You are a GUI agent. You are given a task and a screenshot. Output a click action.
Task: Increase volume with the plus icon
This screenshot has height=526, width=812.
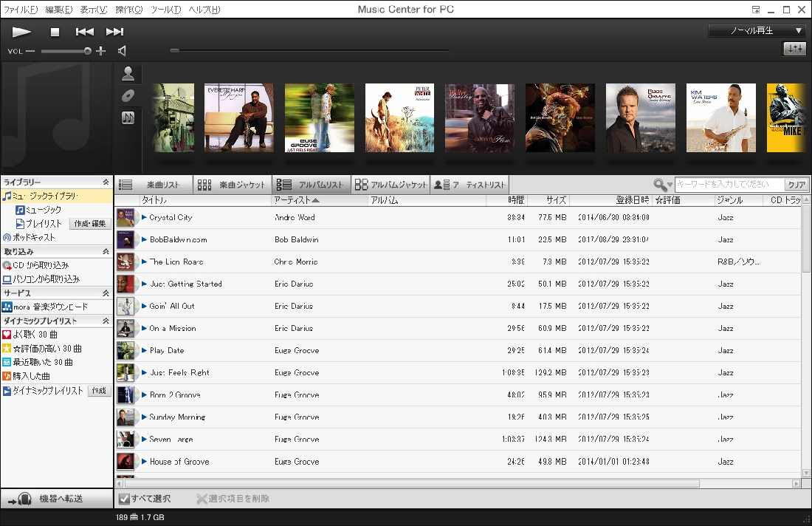pyautogui.click(x=101, y=51)
